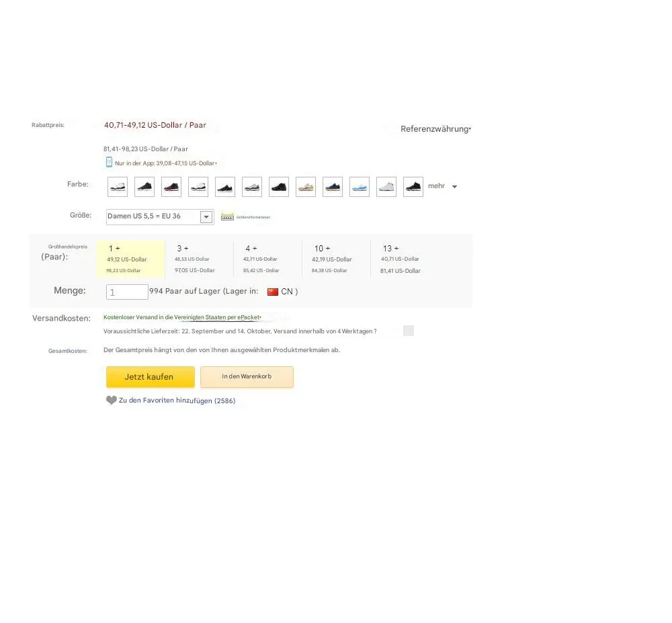The image size is (672, 623).
Task: Click the Jetzt kaufen button
Action: pyautogui.click(x=150, y=377)
